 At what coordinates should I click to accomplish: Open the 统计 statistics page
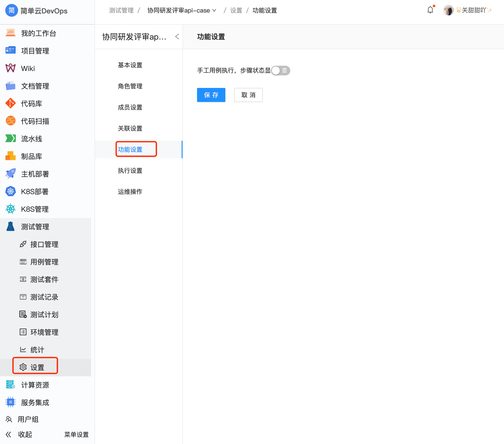coord(37,349)
